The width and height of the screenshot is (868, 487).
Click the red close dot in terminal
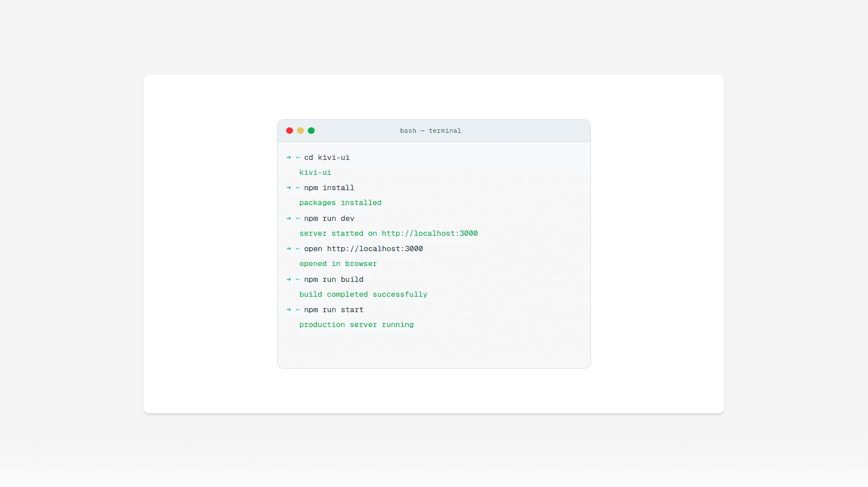click(289, 131)
